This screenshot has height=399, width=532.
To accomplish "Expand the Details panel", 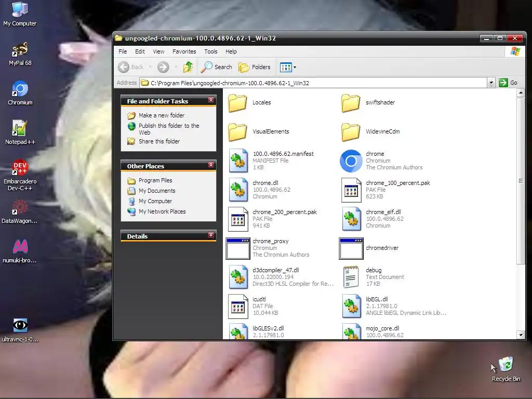I will (211, 235).
